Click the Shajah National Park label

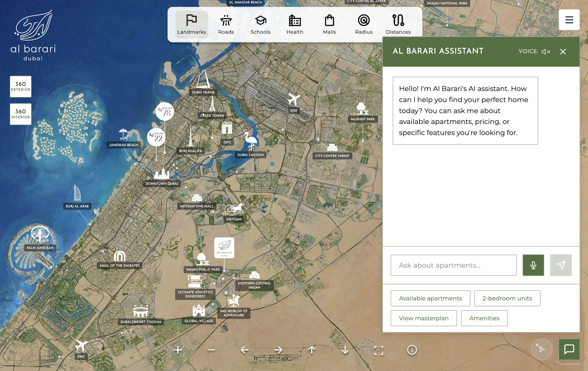click(447, 3)
